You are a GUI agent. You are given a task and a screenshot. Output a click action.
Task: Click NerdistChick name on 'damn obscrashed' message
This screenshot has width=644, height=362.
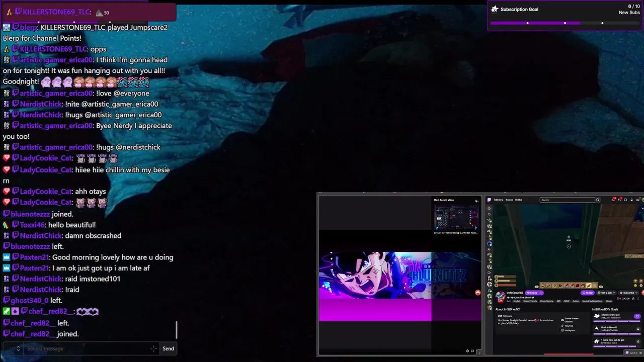tap(41, 235)
